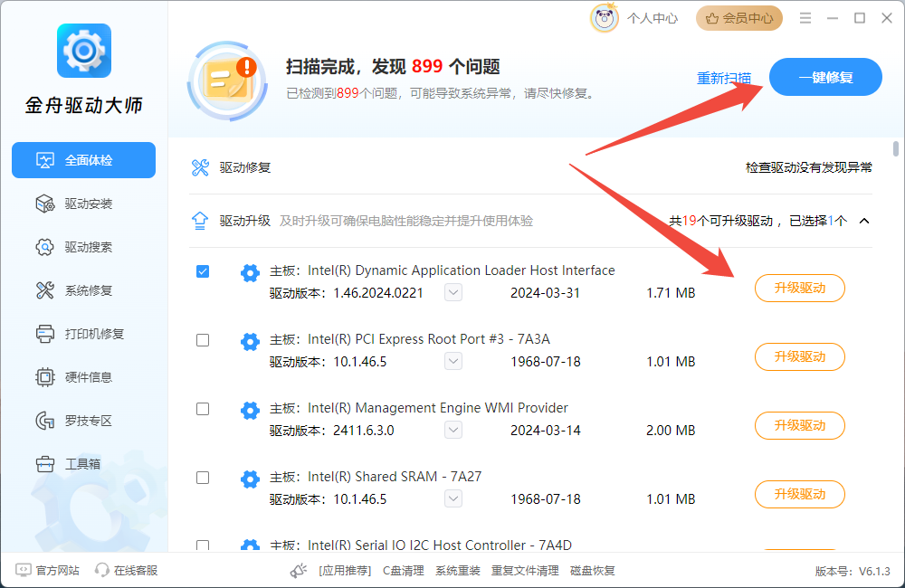905x588 pixels.
Task: Click the size value 2.00 MB
Action: (671, 431)
